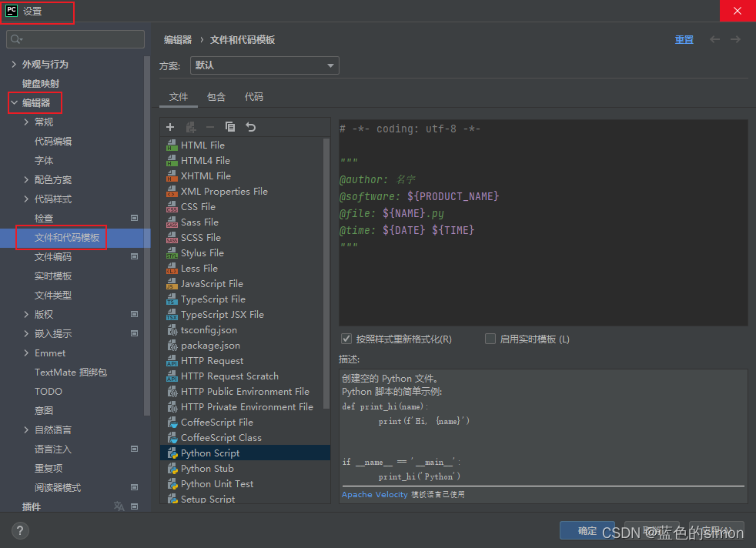
Task: Collapse the 编辑器 tree node
Action: [14, 102]
